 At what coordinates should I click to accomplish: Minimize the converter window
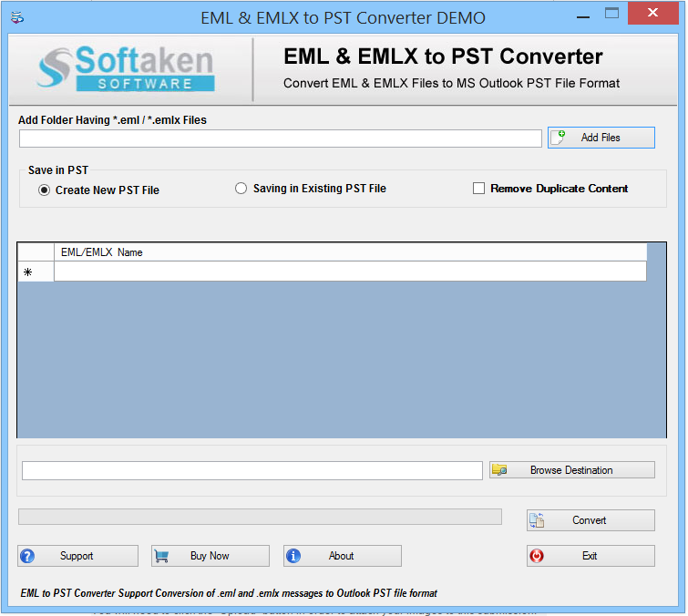(583, 16)
